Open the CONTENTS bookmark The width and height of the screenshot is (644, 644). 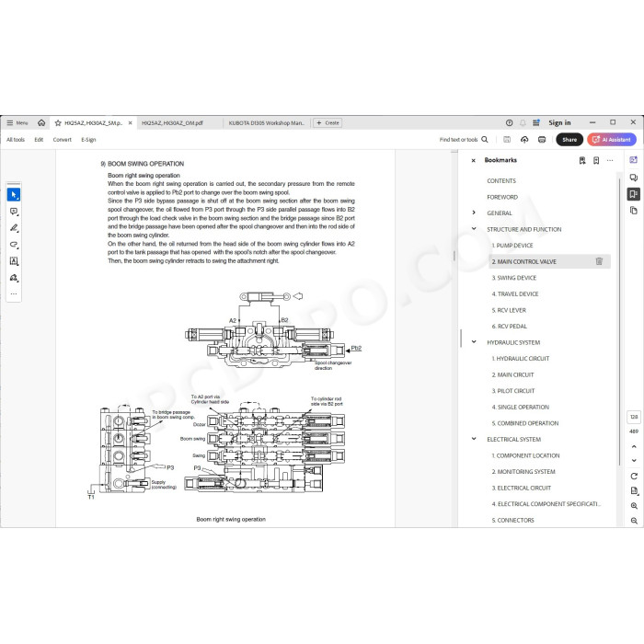coord(501,180)
